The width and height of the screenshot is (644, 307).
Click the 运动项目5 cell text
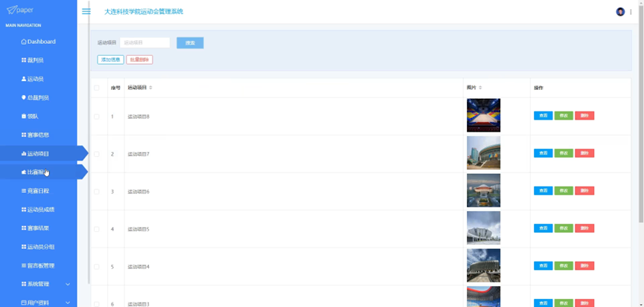click(x=138, y=229)
